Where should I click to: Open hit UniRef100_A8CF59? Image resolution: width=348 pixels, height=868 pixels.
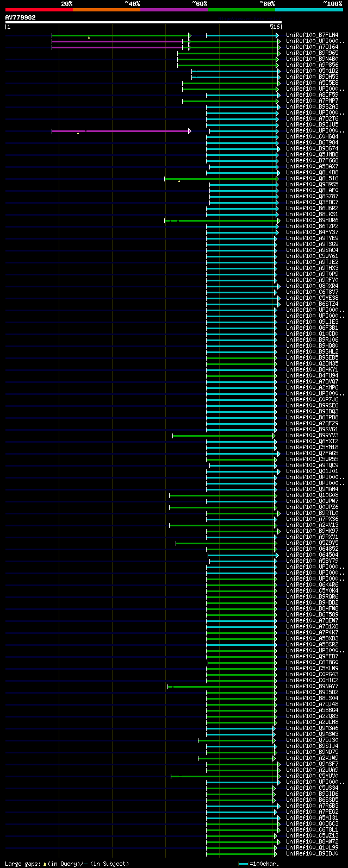pyautogui.click(x=312, y=95)
